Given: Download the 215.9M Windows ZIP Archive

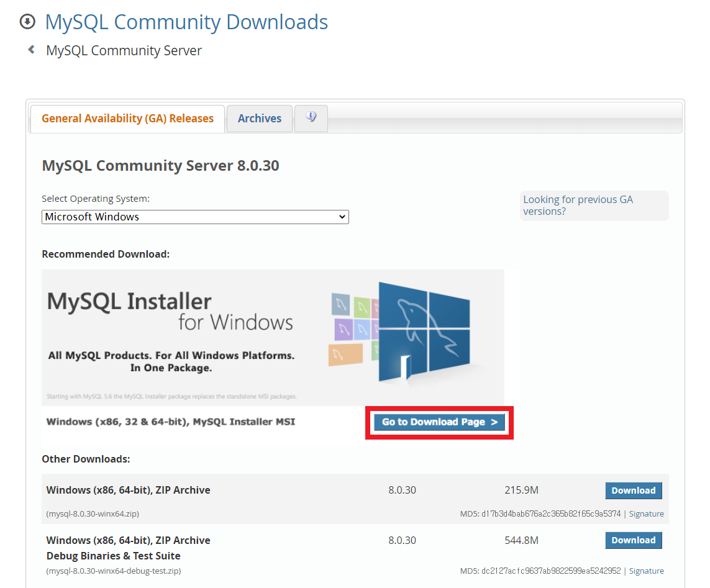Looking at the screenshot, I should [x=634, y=491].
